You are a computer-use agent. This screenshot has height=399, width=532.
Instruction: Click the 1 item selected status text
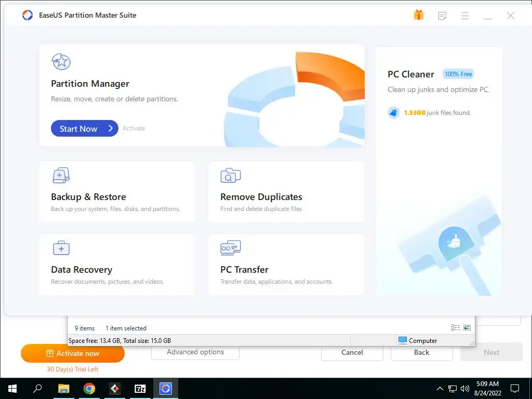click(x=126, y=328)
